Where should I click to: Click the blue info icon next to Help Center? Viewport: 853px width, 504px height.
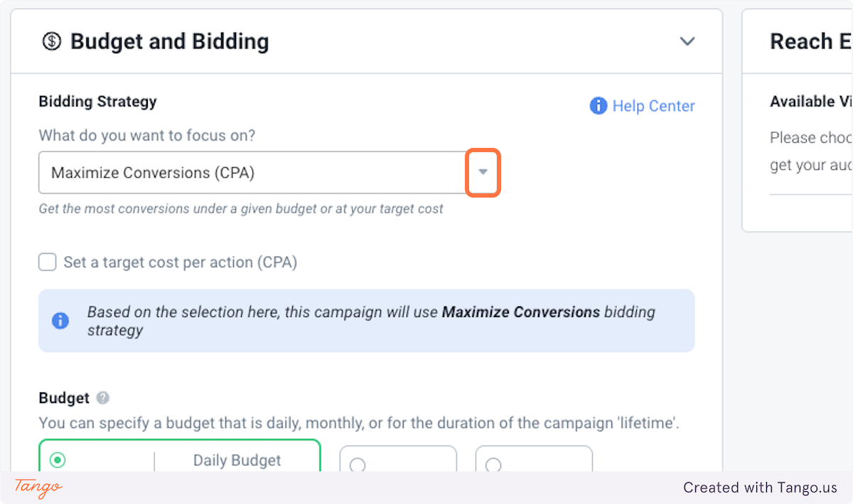[599, 106]
